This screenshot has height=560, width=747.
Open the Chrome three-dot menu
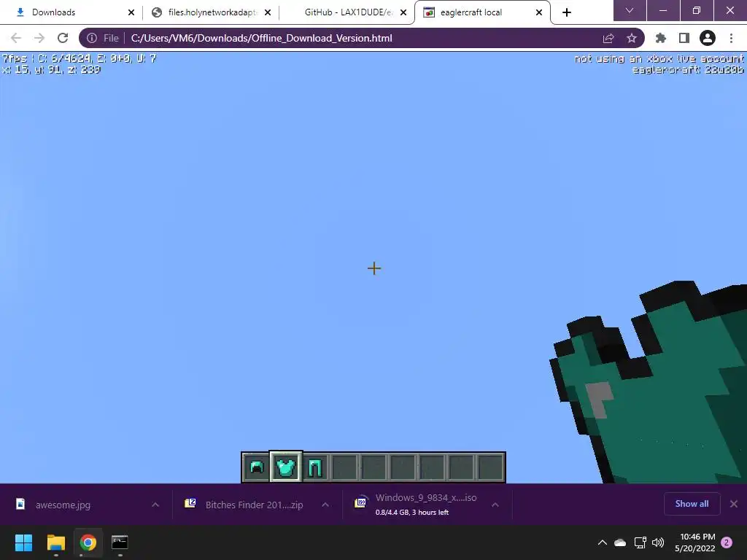(x=731, y=38)
